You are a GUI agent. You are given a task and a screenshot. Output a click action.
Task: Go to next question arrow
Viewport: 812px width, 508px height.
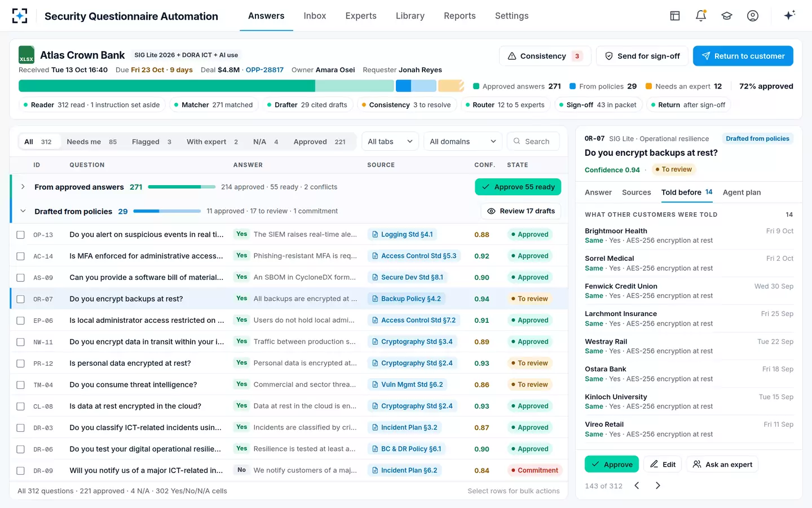[657, 485]
